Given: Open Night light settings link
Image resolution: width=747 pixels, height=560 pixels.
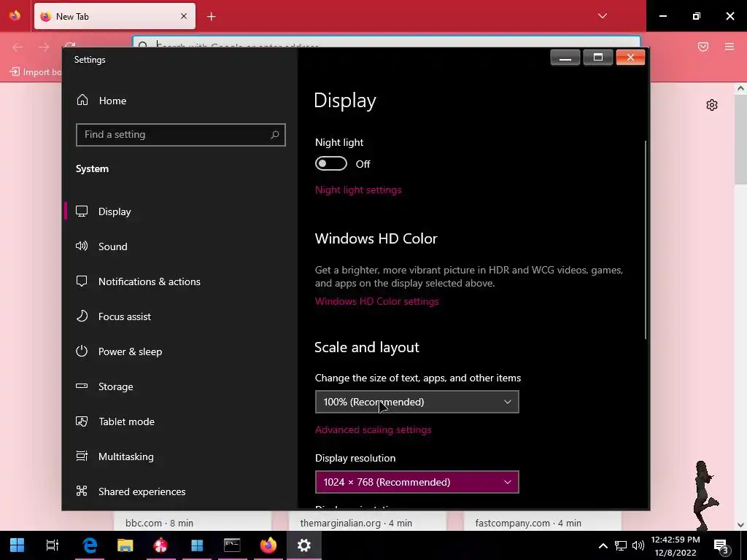Looking at the screenshot, I should [x=358, y=190].
